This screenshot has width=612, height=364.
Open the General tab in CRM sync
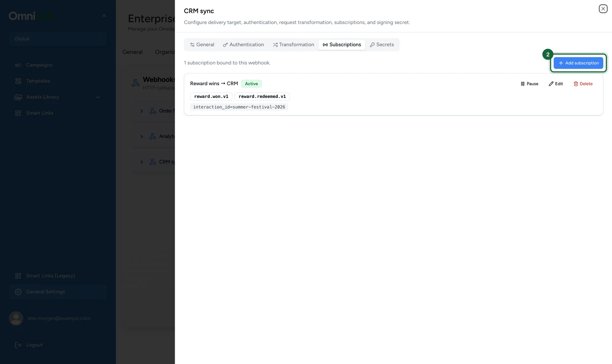[202, 45]
